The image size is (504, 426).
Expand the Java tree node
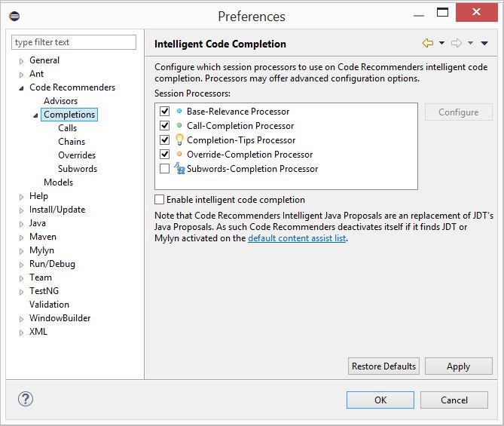21,224
